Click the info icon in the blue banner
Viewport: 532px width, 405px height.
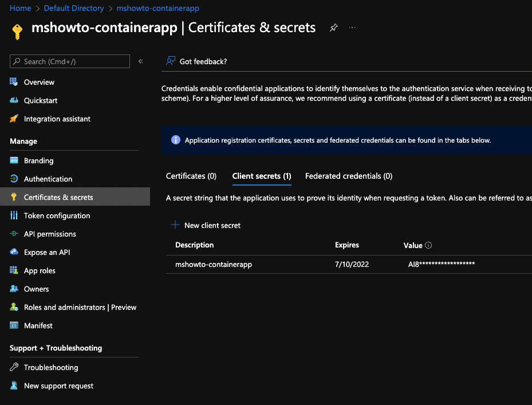point(176,140)
